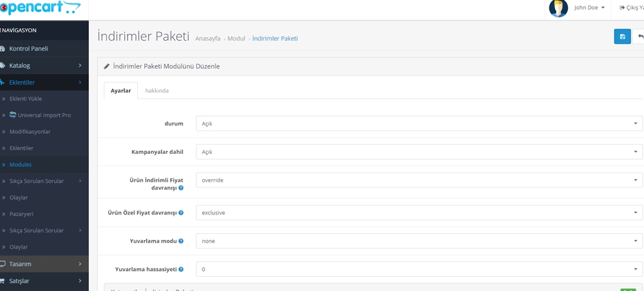Image resolution: width=644 pixels, height=291 pixels.
Task: Switch to the hakkında tab
Action: click(x=157, y=91)
